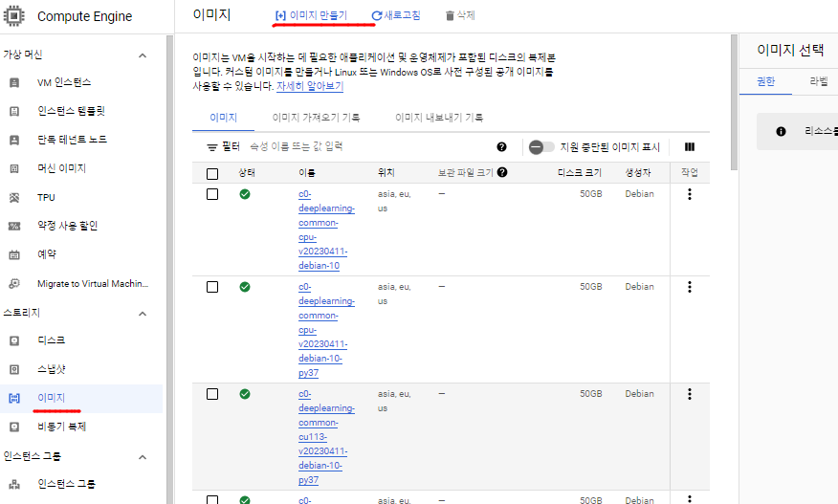Screen dimensions: 838x504
Task: Click the 삭제 delete button
Action: (460, 15)
